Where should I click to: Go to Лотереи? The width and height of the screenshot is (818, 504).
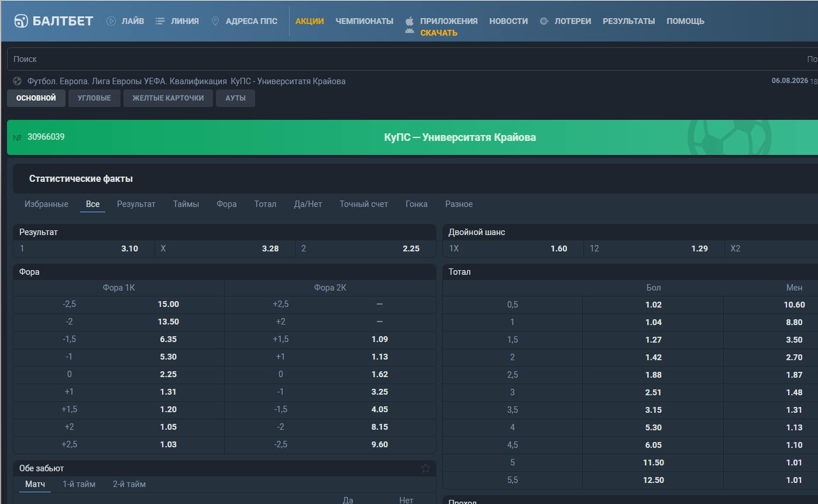573,21
